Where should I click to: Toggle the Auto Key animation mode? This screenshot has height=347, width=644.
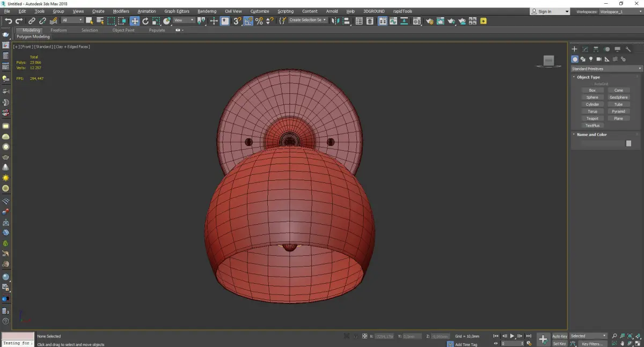[559, 336]
